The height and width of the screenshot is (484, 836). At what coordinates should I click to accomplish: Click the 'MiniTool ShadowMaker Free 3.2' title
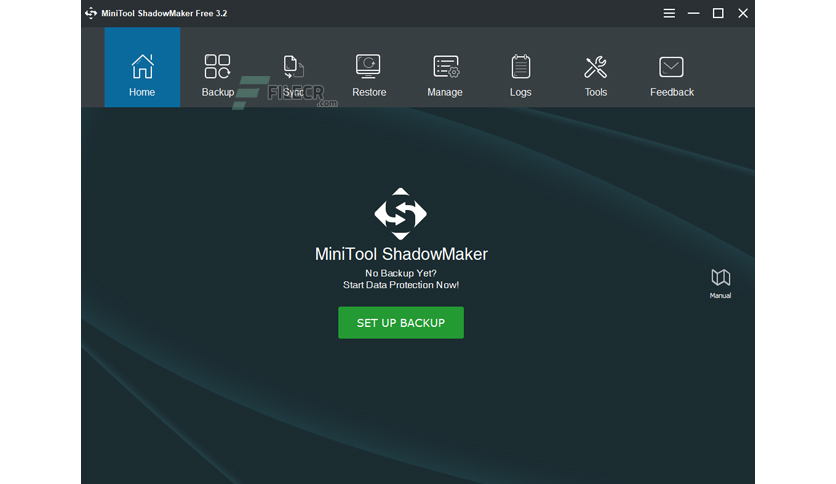164,13
